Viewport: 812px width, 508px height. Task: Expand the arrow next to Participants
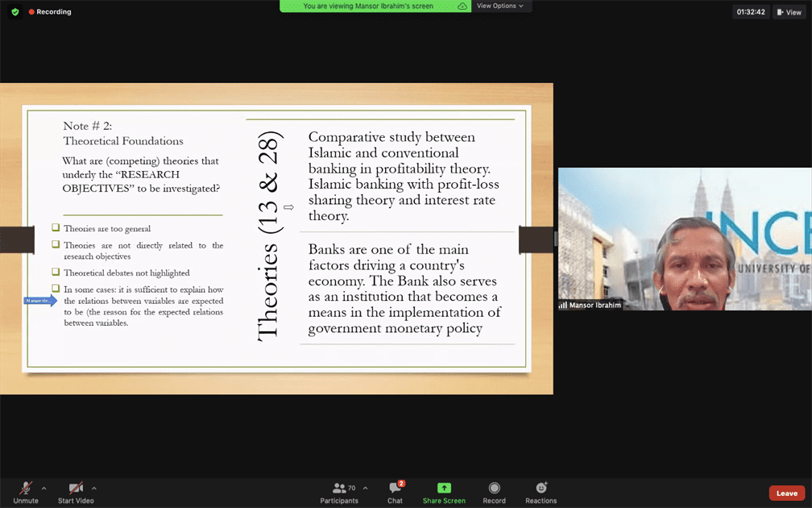tap(365, 488)
